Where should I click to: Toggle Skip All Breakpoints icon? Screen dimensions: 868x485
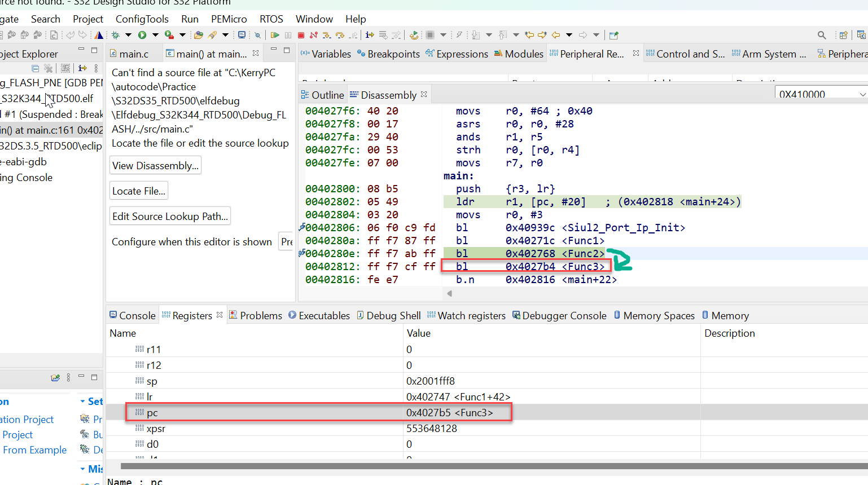257,34
